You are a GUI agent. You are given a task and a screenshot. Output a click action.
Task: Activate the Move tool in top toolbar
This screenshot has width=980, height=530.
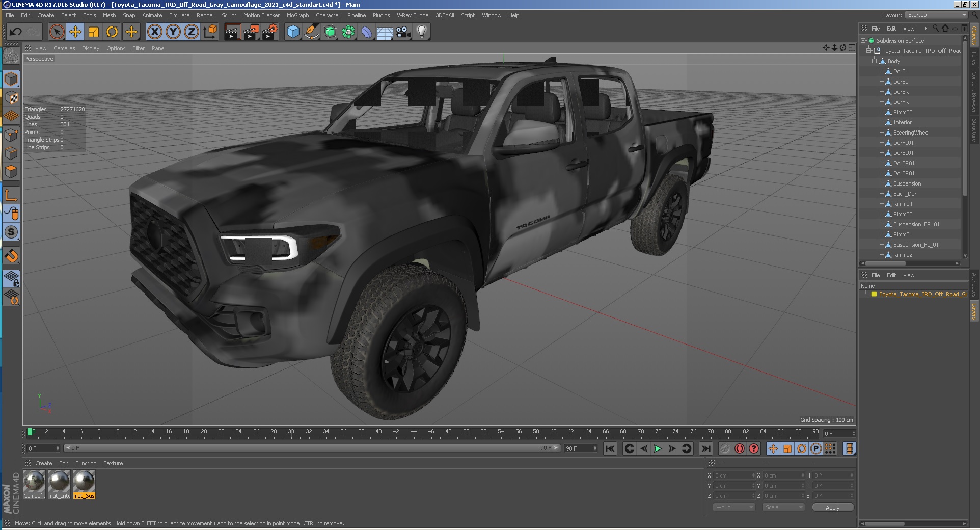click(x=75, y=32)
